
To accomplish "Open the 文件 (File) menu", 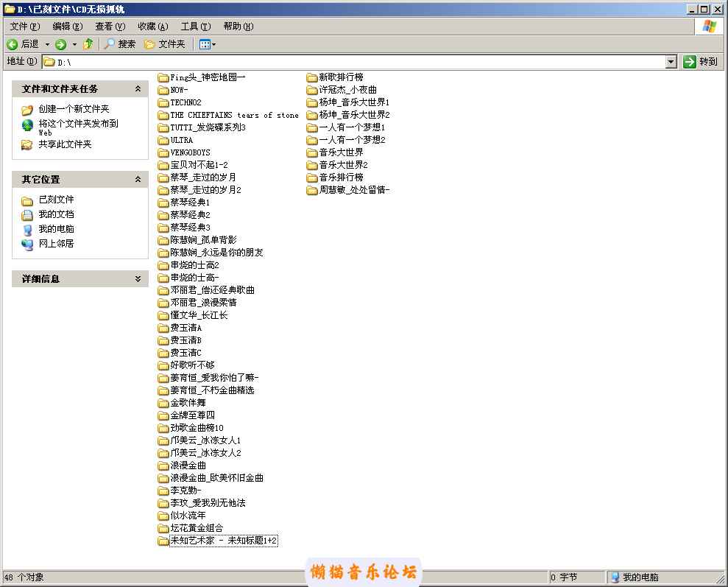I will pyautogui.click(x=24, y=27).
